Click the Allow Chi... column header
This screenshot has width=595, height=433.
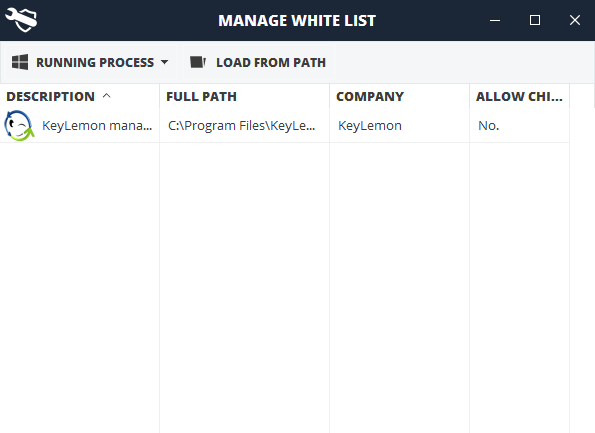pos(519,96)
